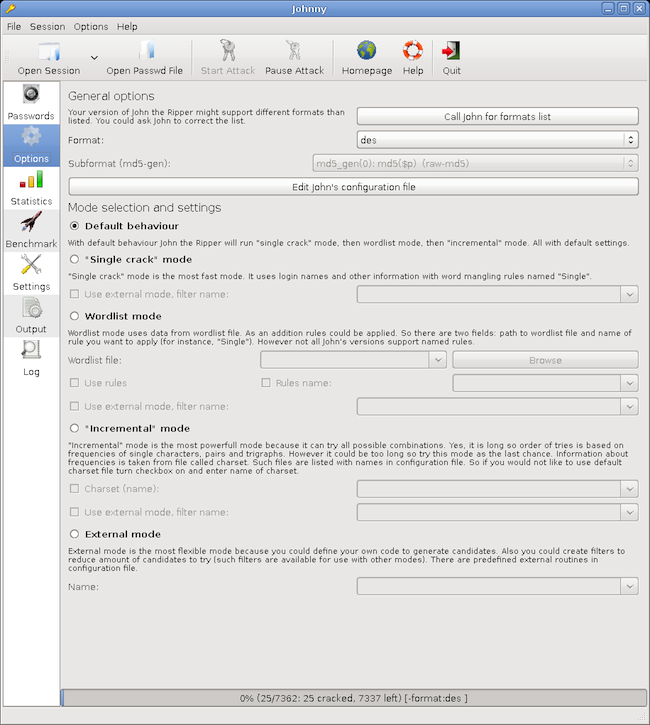Open the Output sidebar panel
Viewport: 650px width, 725px height.
(31, 316)
